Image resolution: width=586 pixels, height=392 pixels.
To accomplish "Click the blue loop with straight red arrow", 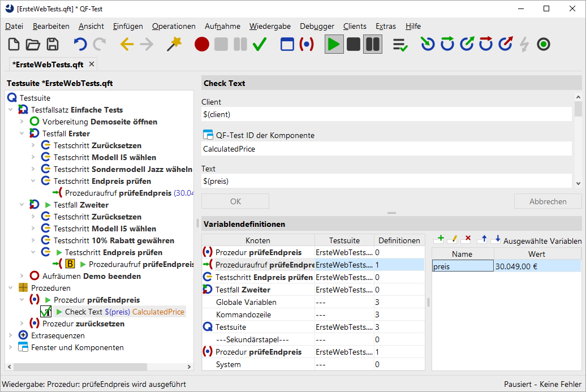I will click(486, 44).
